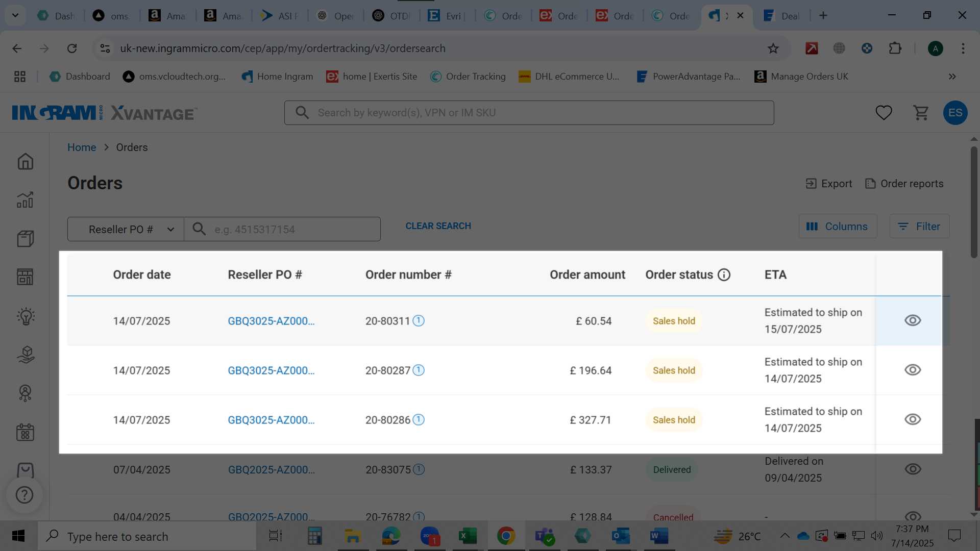
Task: Open the shopping cart icon
Action: click(x=921, y=113)
